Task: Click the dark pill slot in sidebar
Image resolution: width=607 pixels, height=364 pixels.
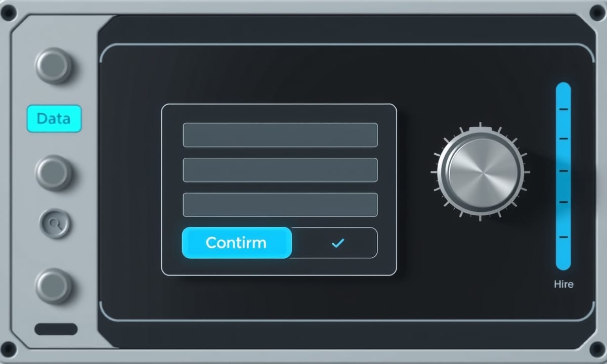Action: (x=56, y=329)
